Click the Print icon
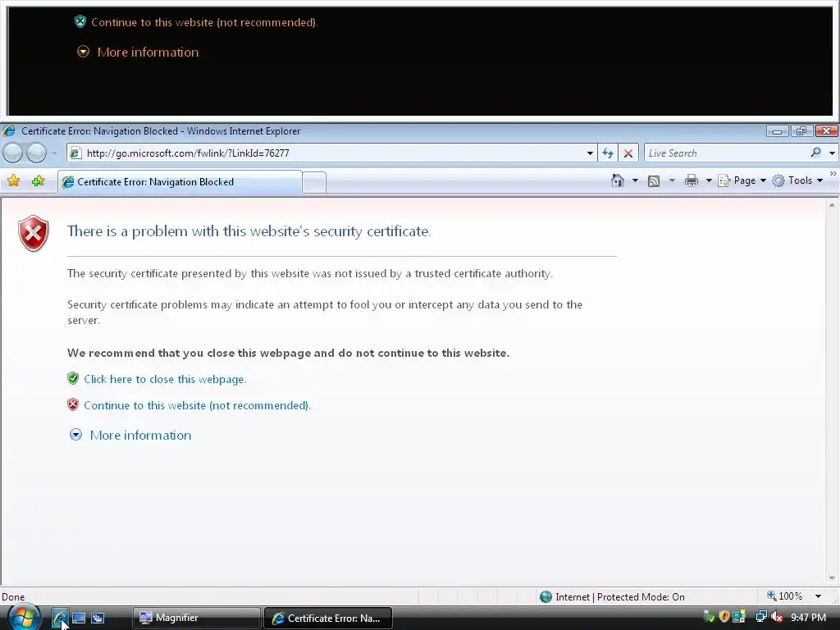840x630 pixels. tap(691, 180)
